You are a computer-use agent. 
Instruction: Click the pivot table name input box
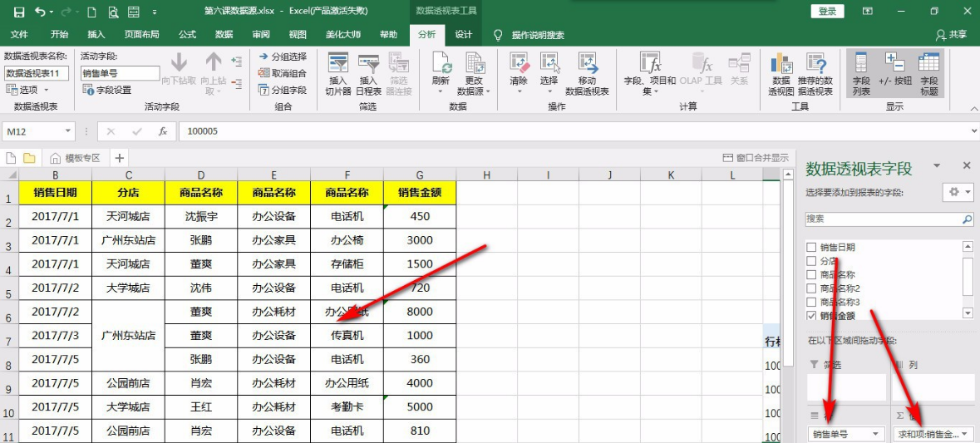click(37, 73)
